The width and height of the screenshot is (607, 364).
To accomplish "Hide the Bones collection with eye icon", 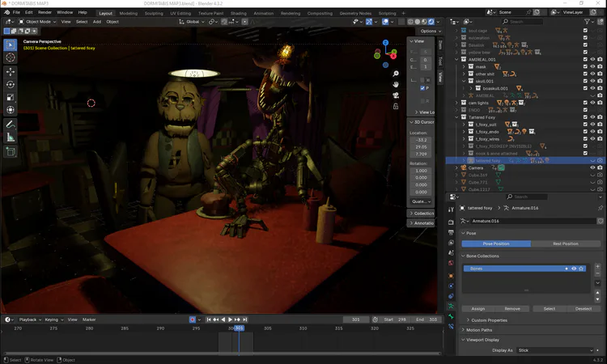I will (574, 269).
